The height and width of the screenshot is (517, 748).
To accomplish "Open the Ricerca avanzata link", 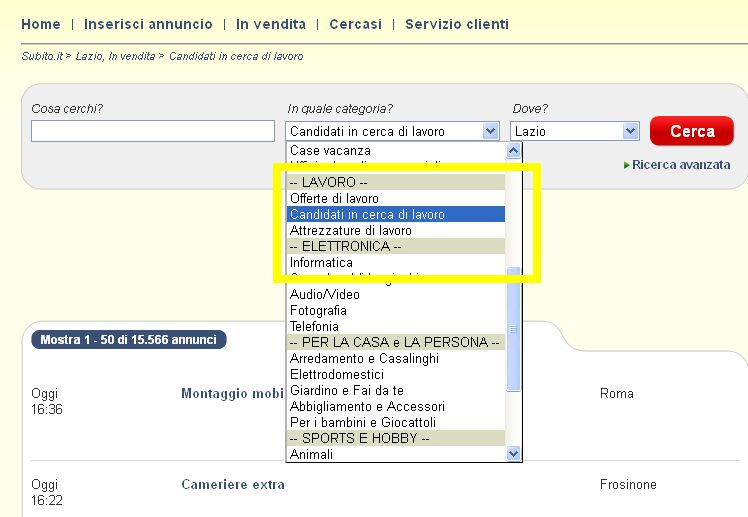I will coord(681,165).
